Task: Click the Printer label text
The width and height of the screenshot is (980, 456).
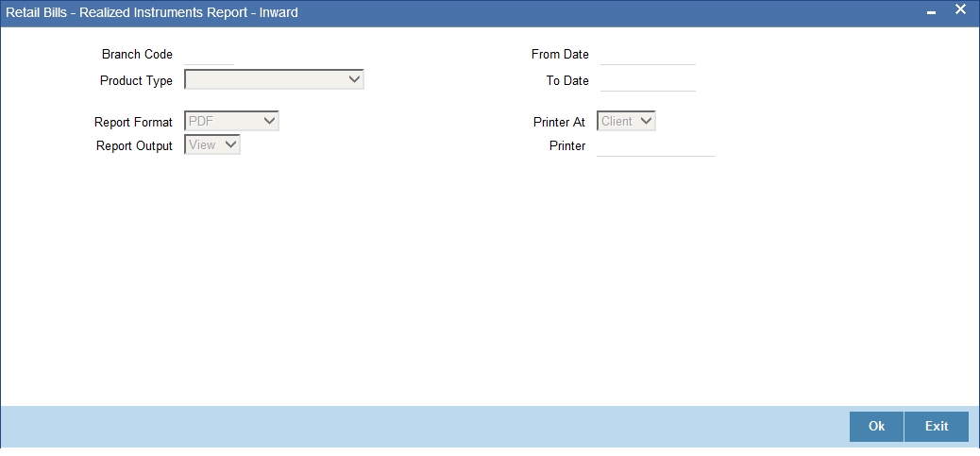Action: click(567, 145)
